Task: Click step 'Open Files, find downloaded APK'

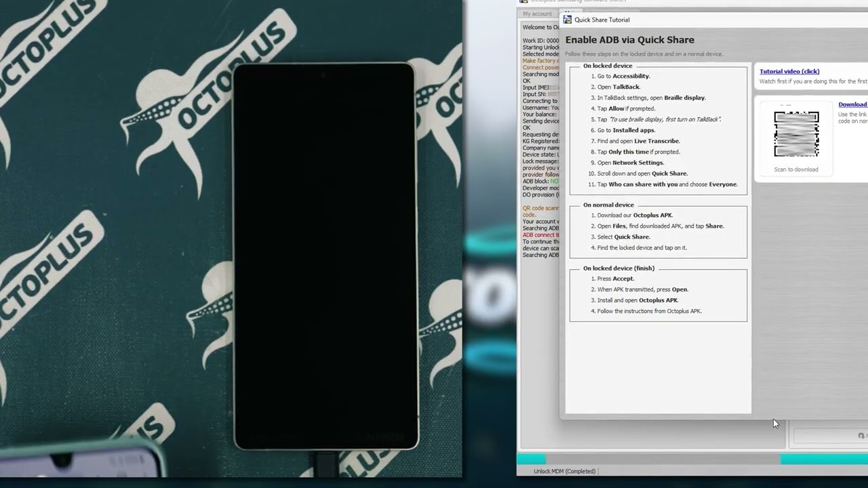Action: pyautogui.click(x=656, y=226)
